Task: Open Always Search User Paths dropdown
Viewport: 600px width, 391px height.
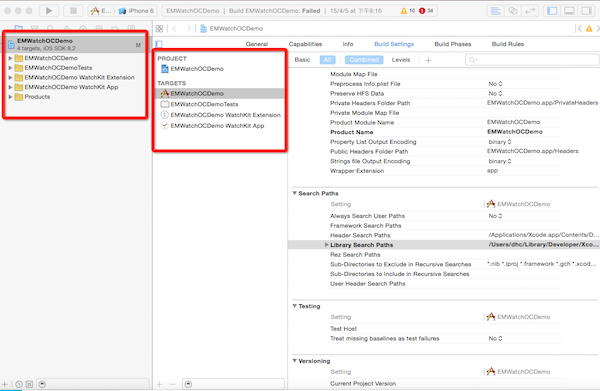Action: pyautogui.click(x=495, y=216)
